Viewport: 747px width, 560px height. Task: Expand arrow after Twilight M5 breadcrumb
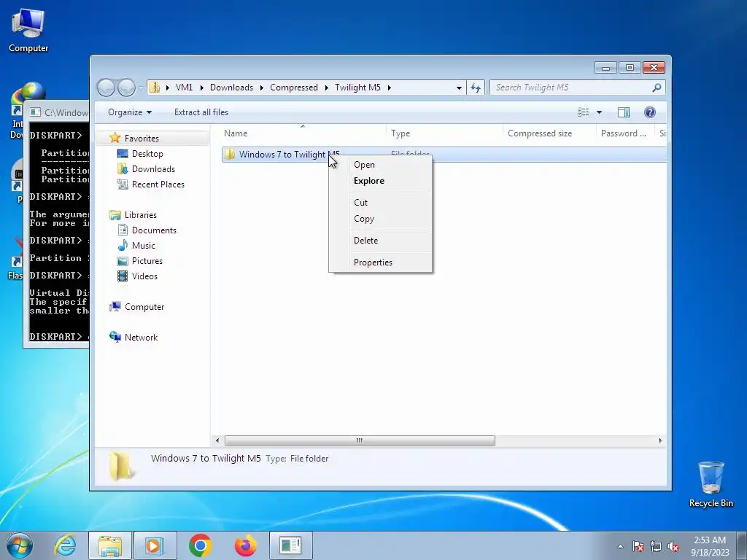click(390, 87)
